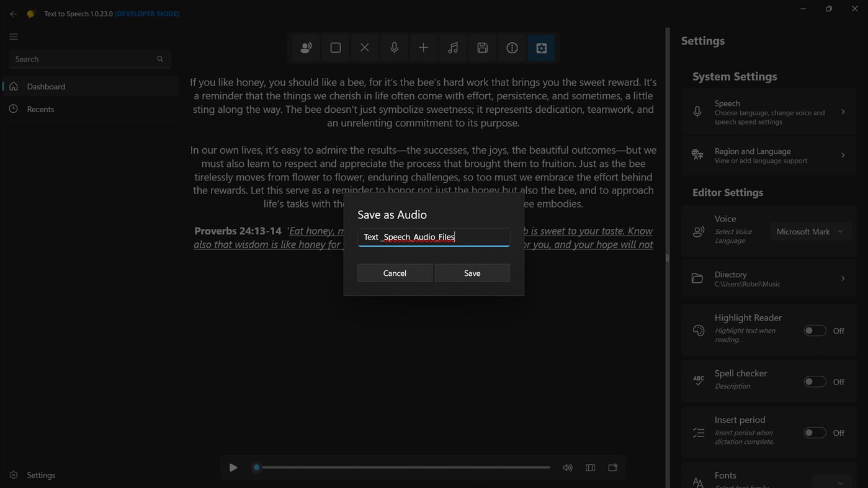This screenshot has height=488, width=868.
Task: Open the Dashboard sidebar item
Action: point(45,86)
